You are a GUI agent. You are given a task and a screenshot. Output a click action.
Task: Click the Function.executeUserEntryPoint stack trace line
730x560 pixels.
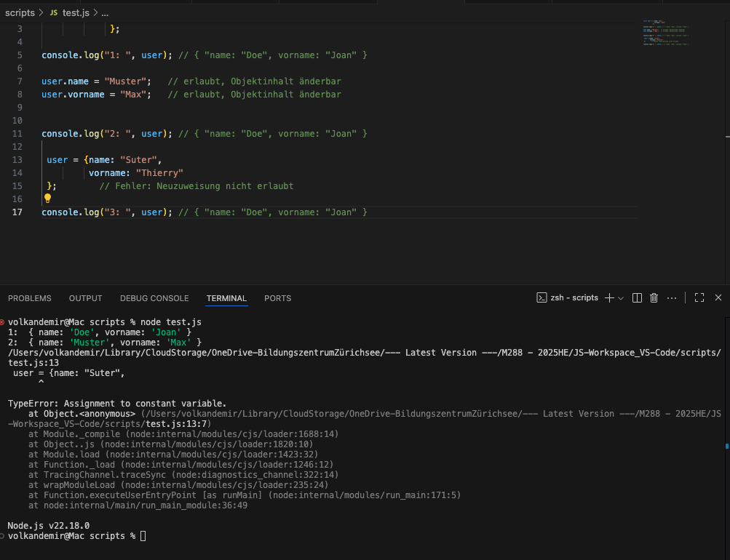click(x=245, y=495)
